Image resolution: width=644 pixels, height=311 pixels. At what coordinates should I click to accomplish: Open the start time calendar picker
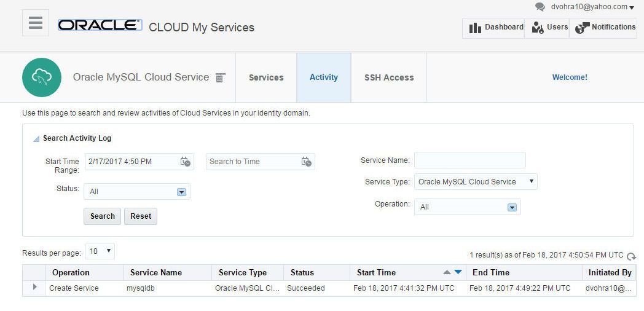tap(185, 162)
